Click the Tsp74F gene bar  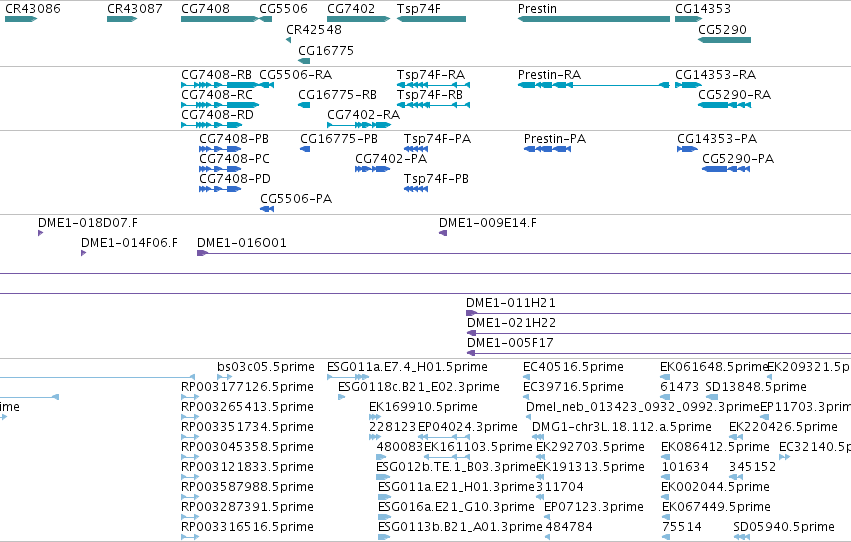click(x=431, y=19)
